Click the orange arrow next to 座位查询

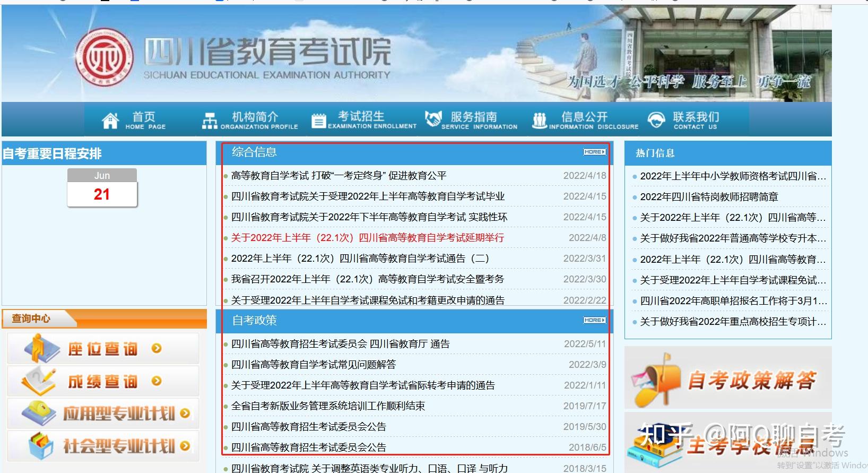tap(156, 348)
